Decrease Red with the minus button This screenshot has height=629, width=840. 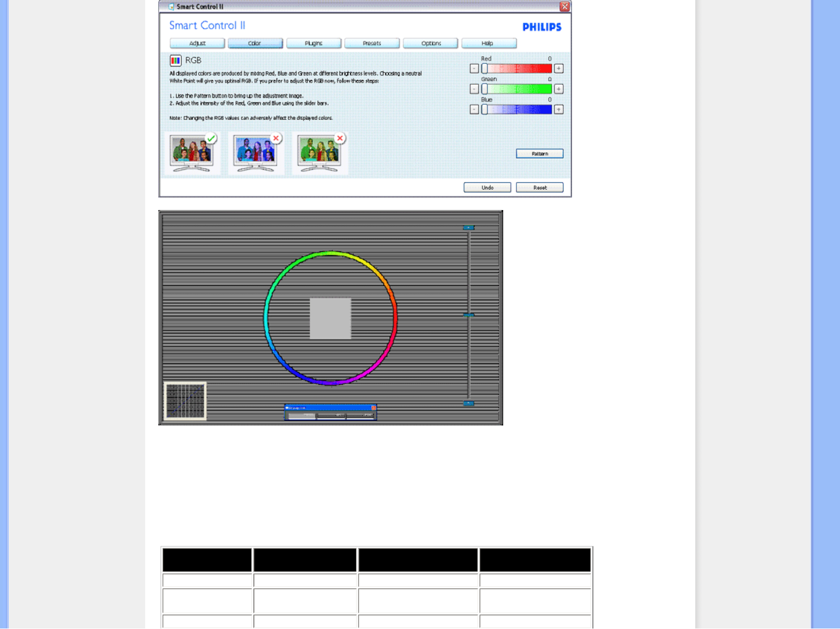pos(474,69)
